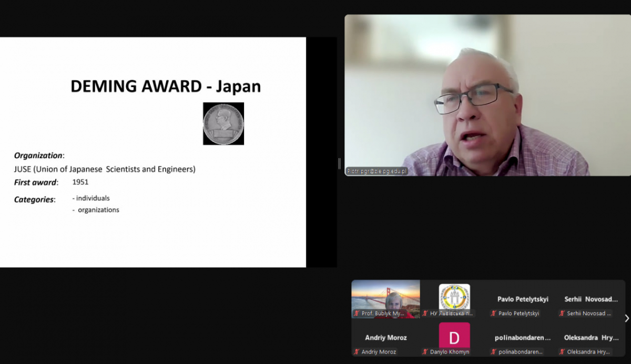Click muted mic icon beside НУ Львівська
Image resolution: width=631 pixels, height=364 pixels.
[425, 314]
